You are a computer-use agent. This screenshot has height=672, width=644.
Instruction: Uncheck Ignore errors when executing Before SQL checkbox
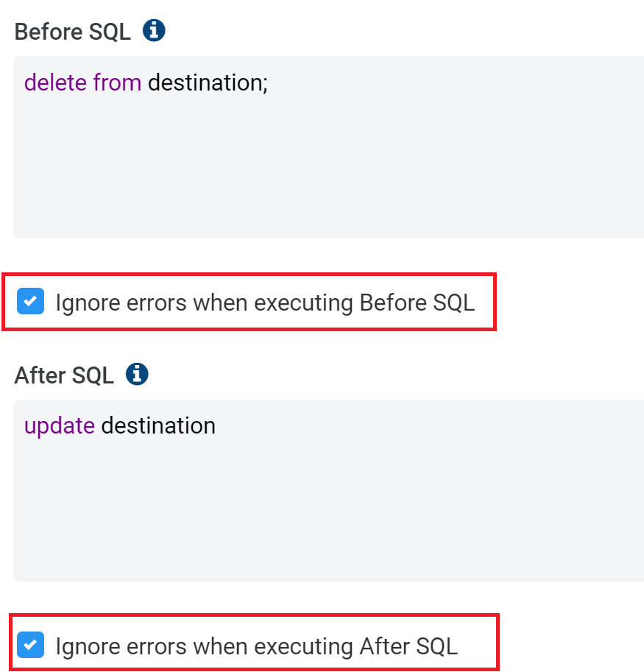pyautogui.click(x=30, y=301)
